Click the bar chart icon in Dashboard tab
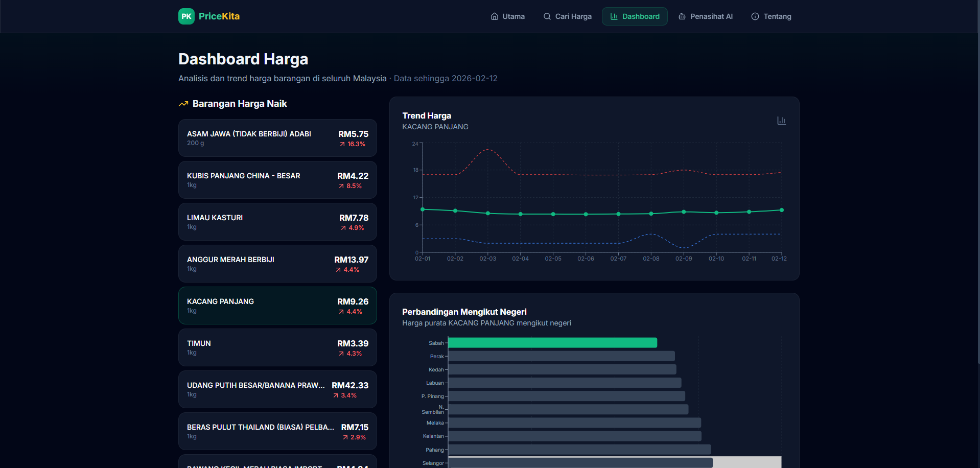Image resolution: width=980 pixels, height=468 pixels. tap(614, 16)
